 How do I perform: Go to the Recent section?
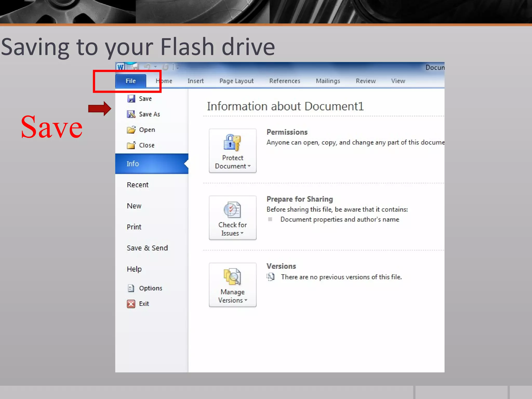[138, 185]
